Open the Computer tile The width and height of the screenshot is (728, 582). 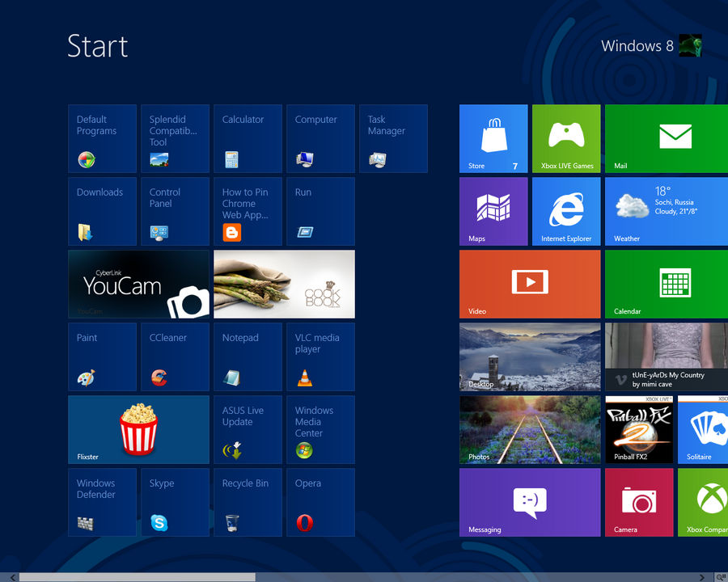(321, 139)
